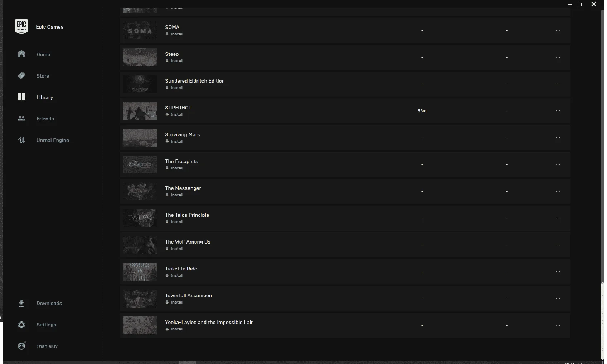
Task: Click the Thaniel07 profile avatar icon
Action: click(21, 346)
